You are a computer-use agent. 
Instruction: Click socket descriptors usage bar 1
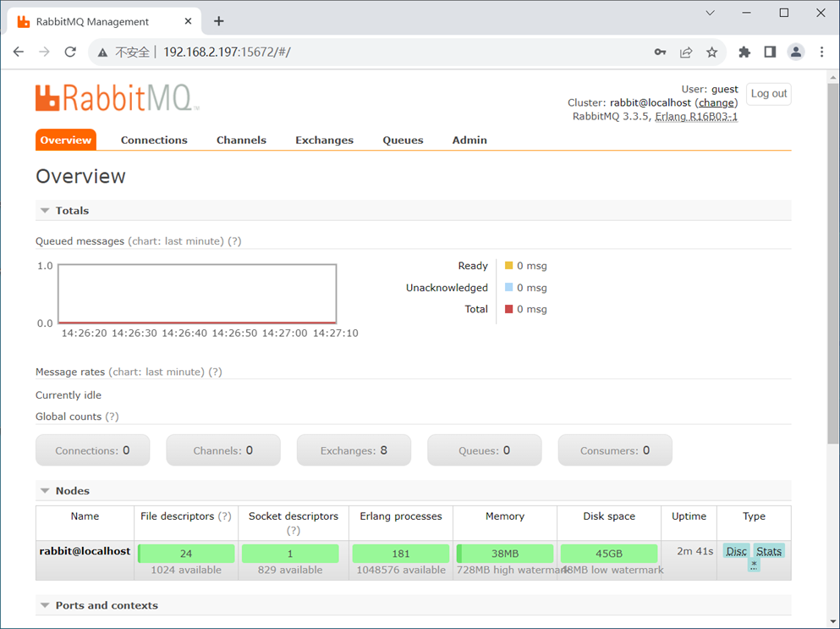click(290, 554)
